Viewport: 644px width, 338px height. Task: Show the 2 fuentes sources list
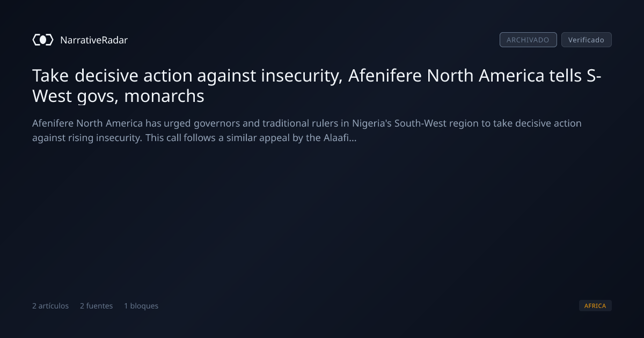[97, 306]
